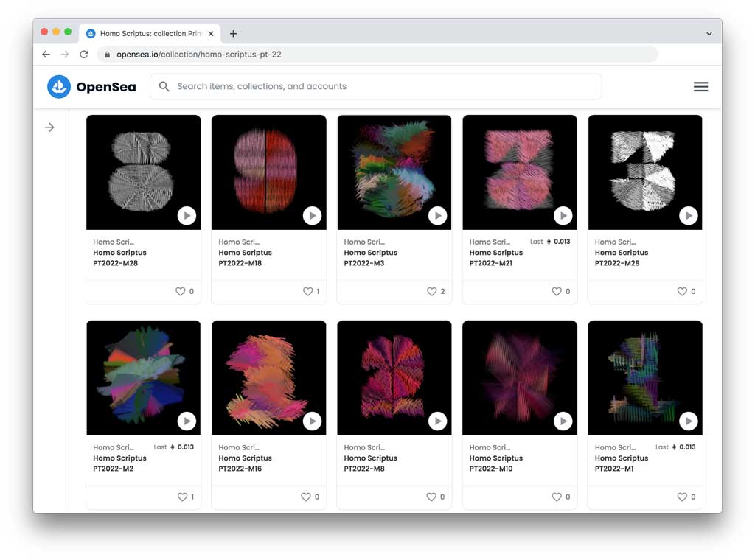Play the PT2022-M18 animation

pos(312,216)
